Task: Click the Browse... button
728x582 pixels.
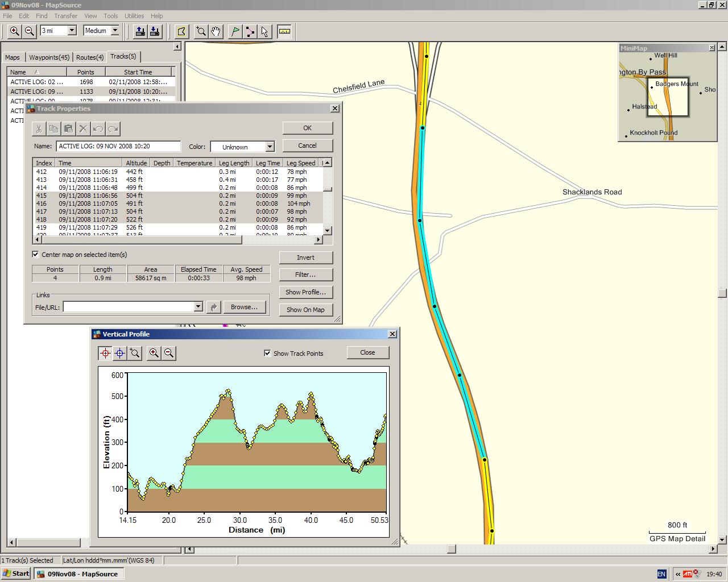Action: click(x=244, y=307)
